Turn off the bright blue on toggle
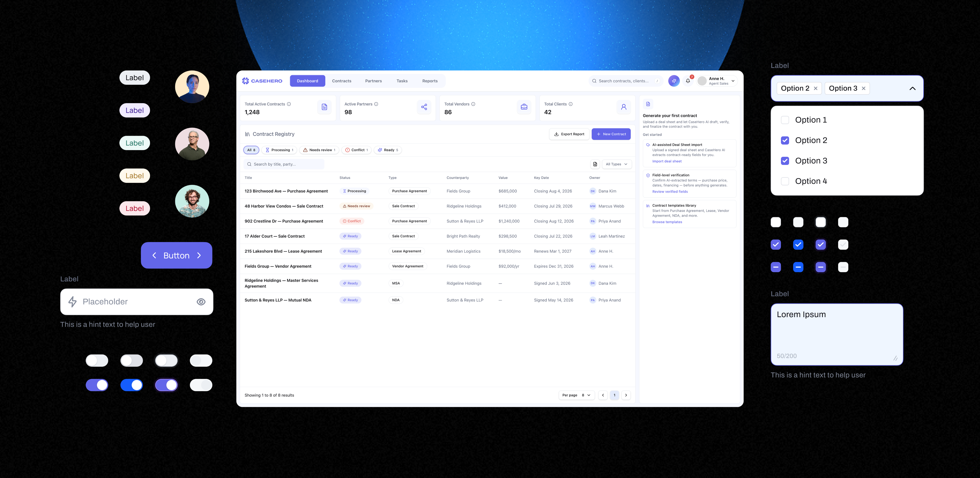This screenshot has height=478, width=980. point(132,385)
